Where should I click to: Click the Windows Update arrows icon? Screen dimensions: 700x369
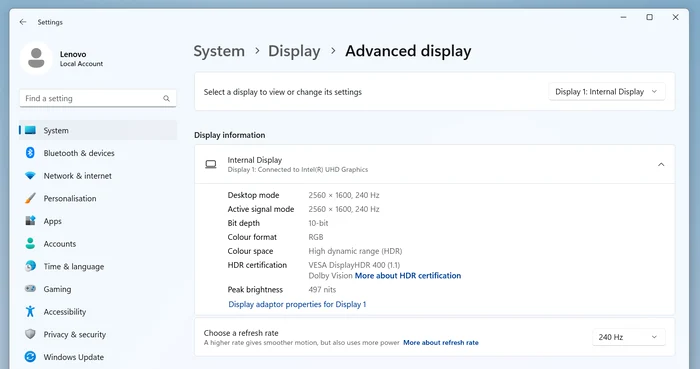(30, 357)
